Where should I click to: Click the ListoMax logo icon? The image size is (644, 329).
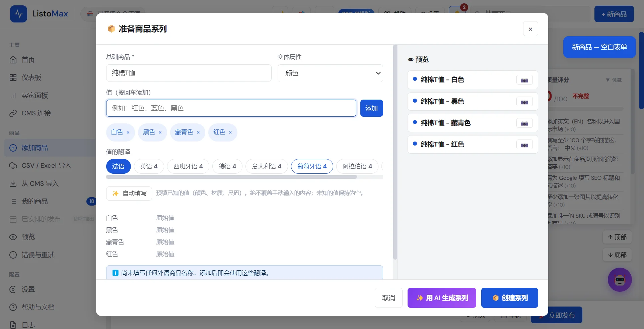[18, 14]
